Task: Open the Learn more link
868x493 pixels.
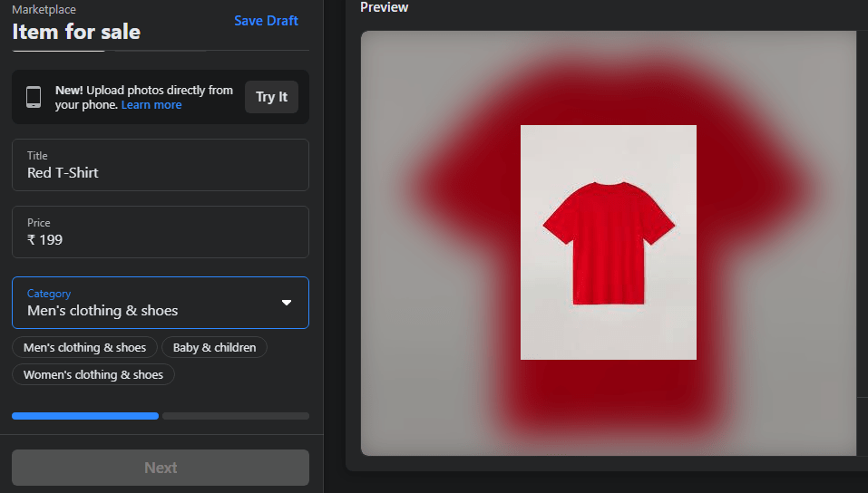Action: coord(151,105)
